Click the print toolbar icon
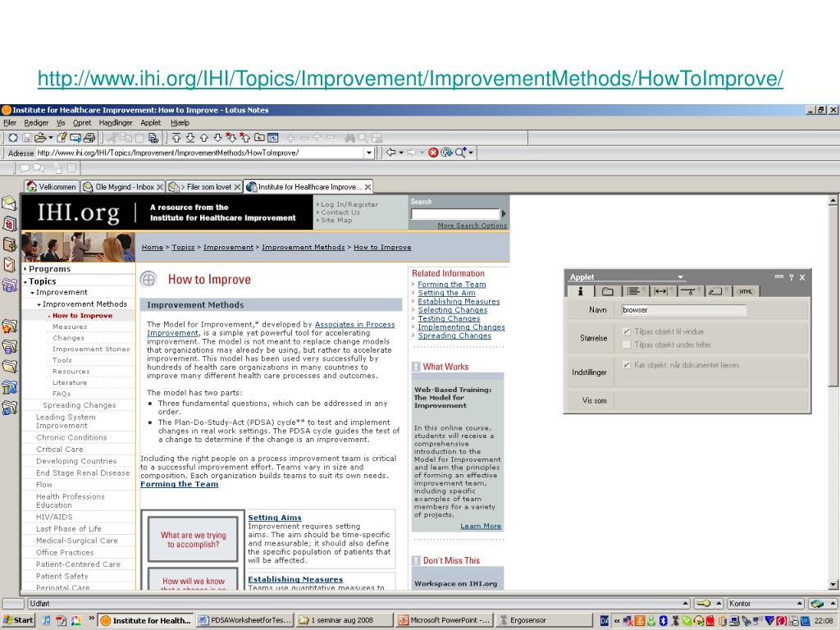Screen dimensions: 840x630 pyautogui.click(x=89, y=138)
